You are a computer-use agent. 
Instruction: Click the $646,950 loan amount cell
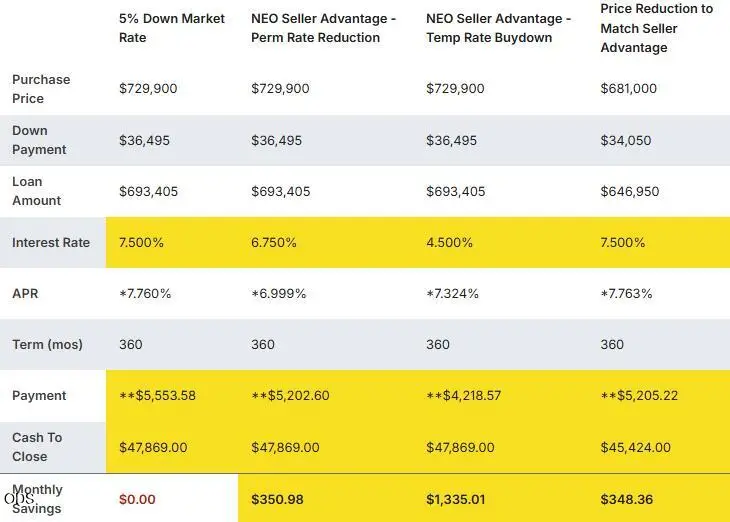[x=629, y=191]
